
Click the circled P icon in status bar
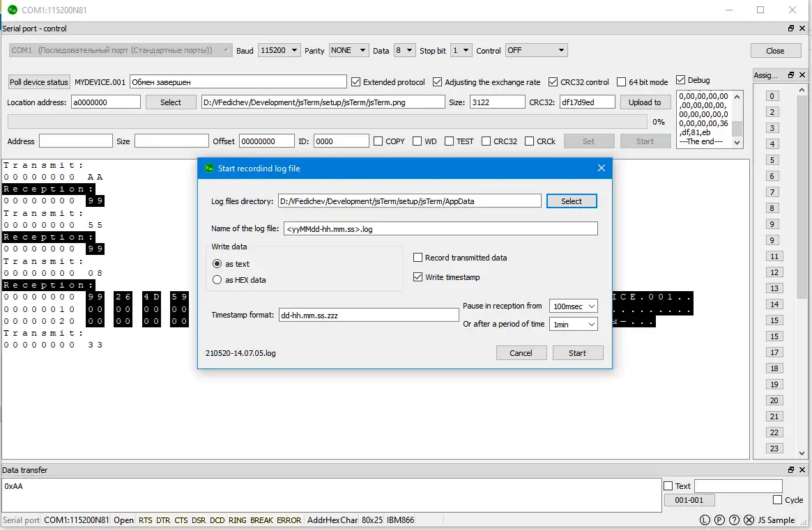pyautogui.click(x=719, y=520)
